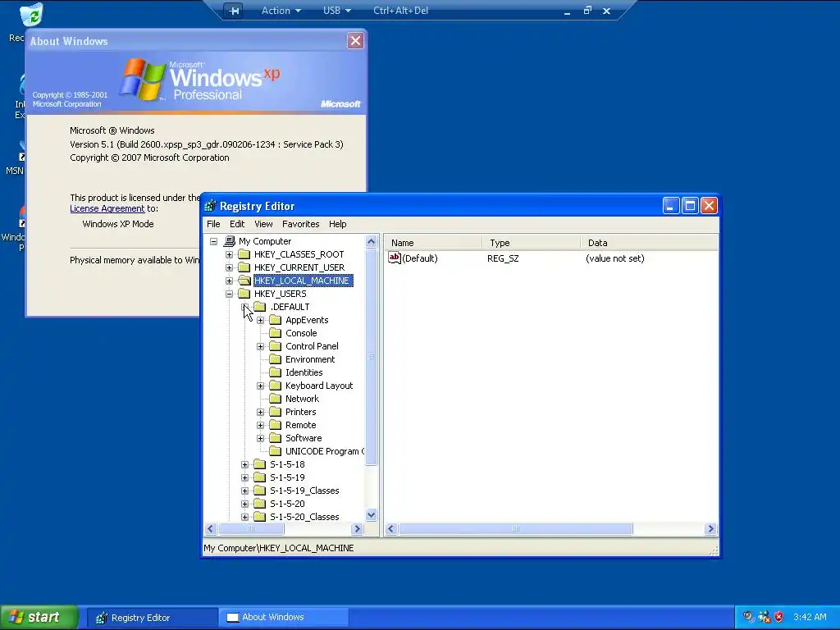The image size is (840, 630).
Task: Open the USB dropdown on VM toolbar
Action: [337, 11]
